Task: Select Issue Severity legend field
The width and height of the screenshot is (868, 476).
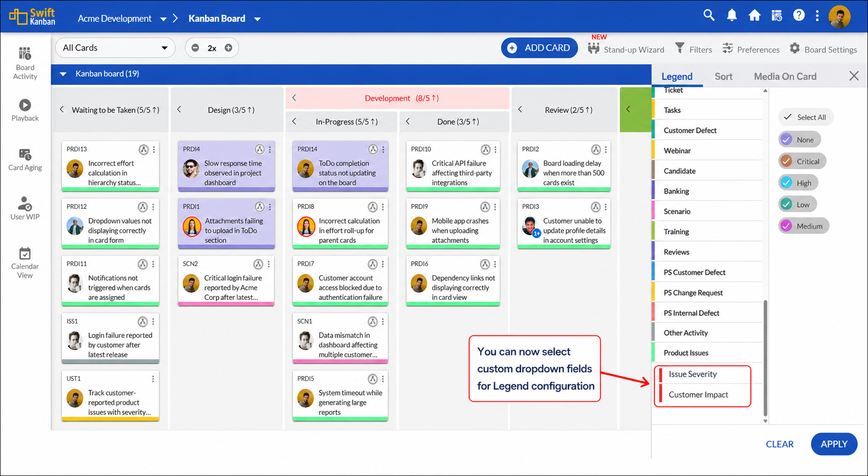Action: pyautogui.click(x=692, y=374)
